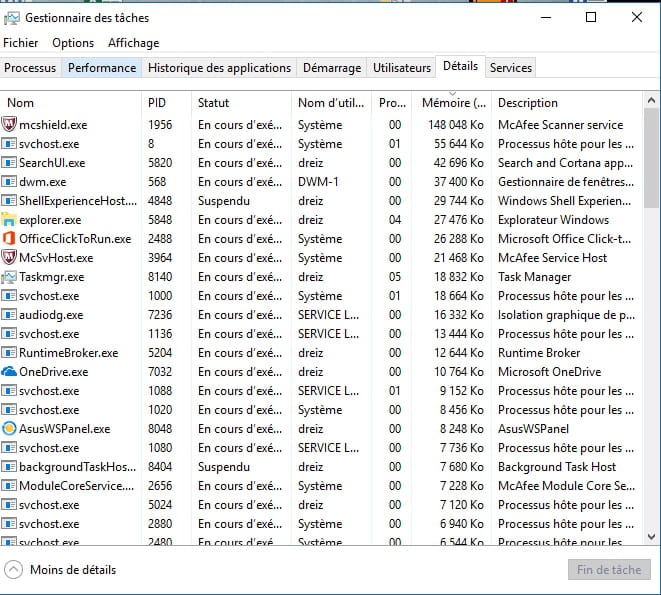Select the SearchUI.exe process name
Screen dimensions: 661x595
[52, 163]
